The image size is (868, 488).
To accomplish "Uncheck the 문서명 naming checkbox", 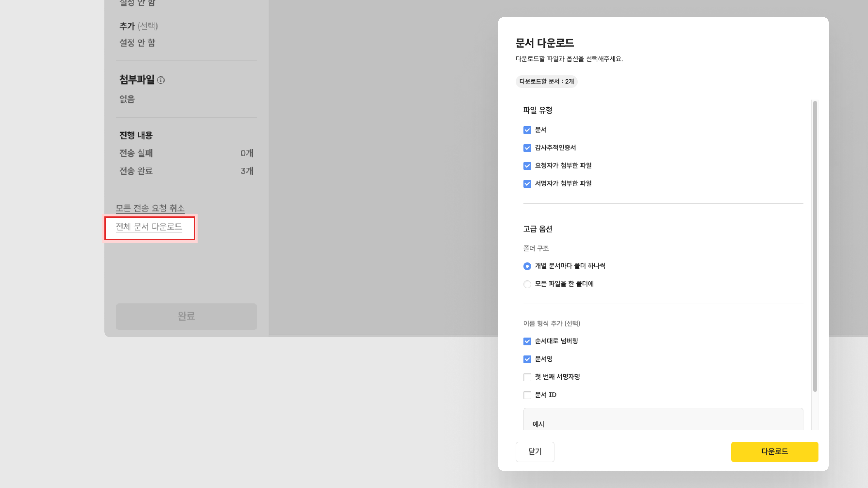I will tap(527, 359).
